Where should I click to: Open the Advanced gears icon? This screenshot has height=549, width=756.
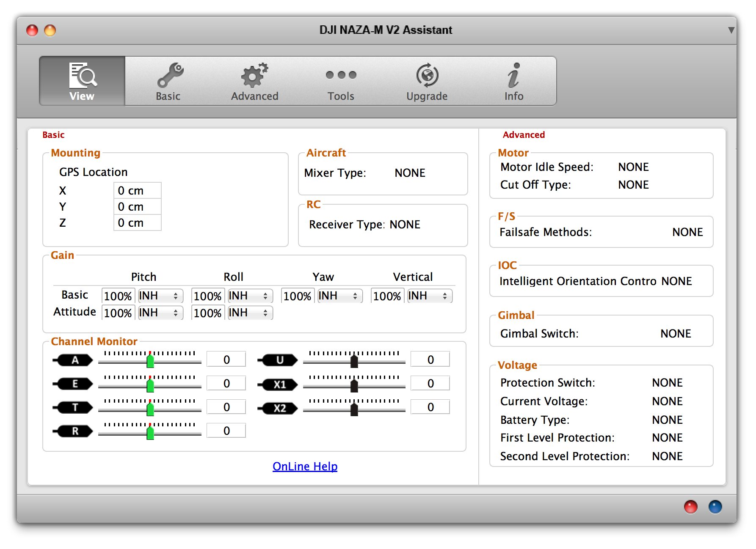coord(254,75)
